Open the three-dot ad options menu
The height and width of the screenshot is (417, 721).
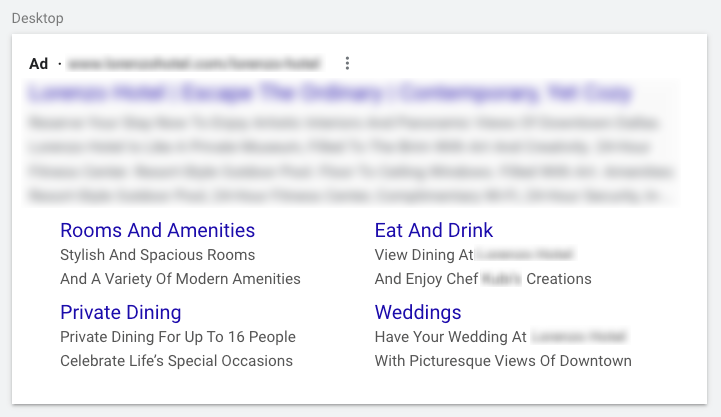[x=347, y=63]
